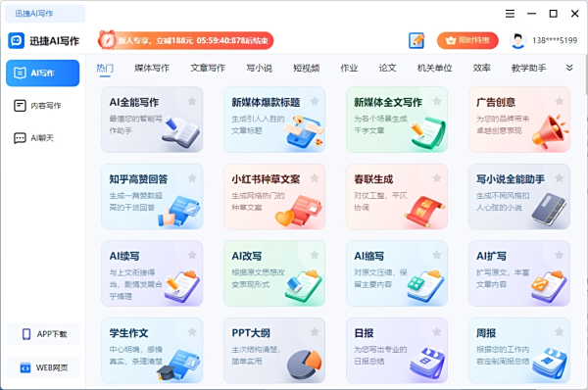Click the APP下载 button
Viewport: 588px width, 390px height.
coord(43,334)
